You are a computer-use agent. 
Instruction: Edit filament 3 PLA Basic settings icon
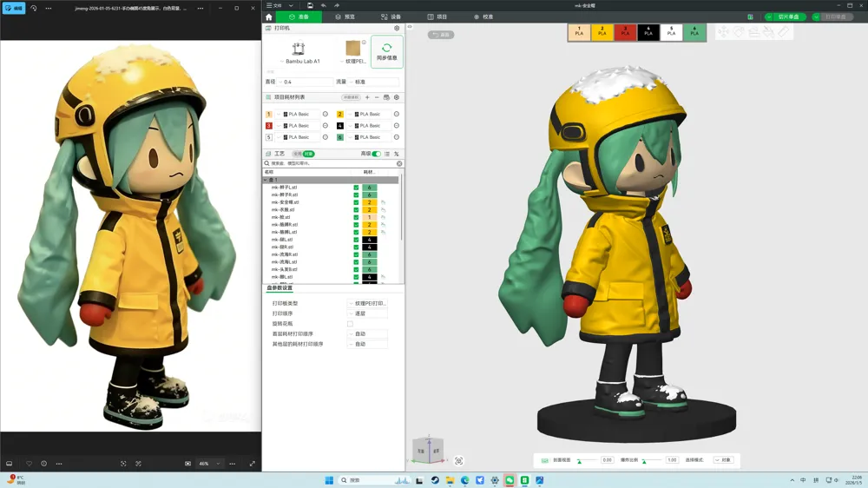325,126
